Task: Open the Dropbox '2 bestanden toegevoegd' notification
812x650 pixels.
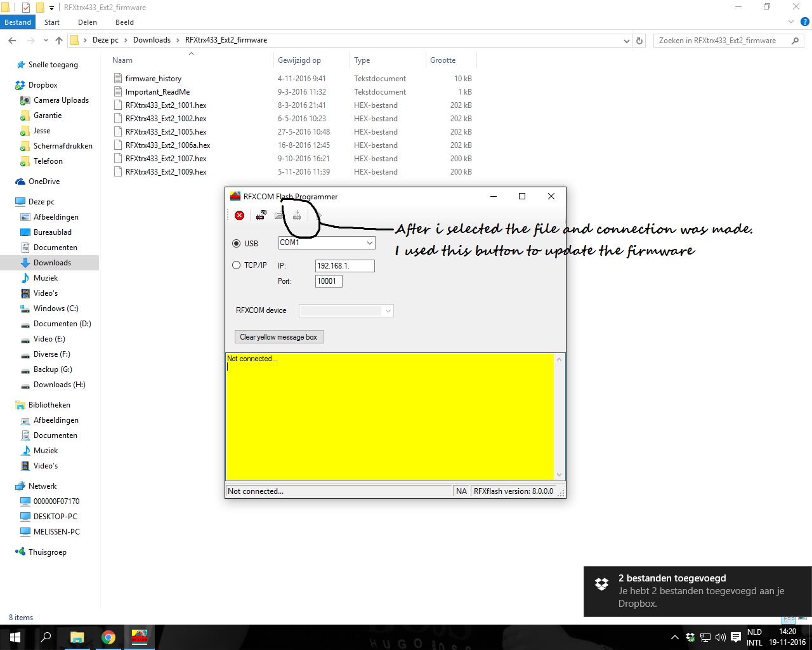Action: [698, 592]
